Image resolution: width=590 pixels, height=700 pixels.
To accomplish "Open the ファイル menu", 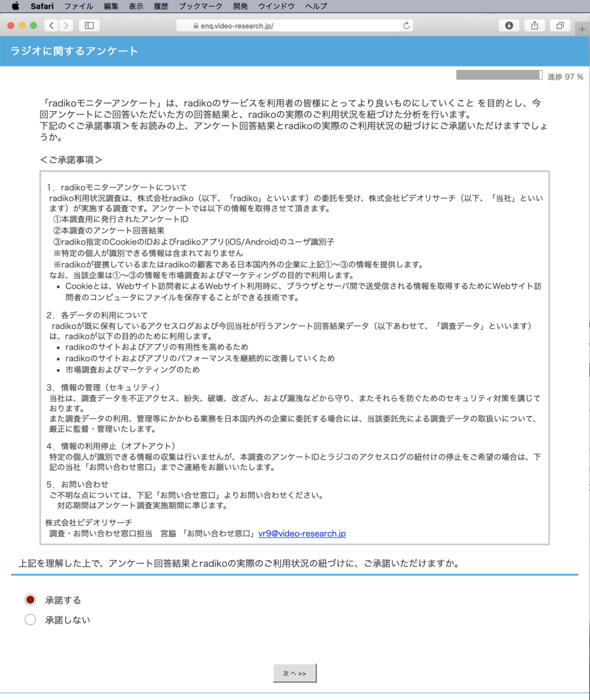I will click(x=78, y=6).
